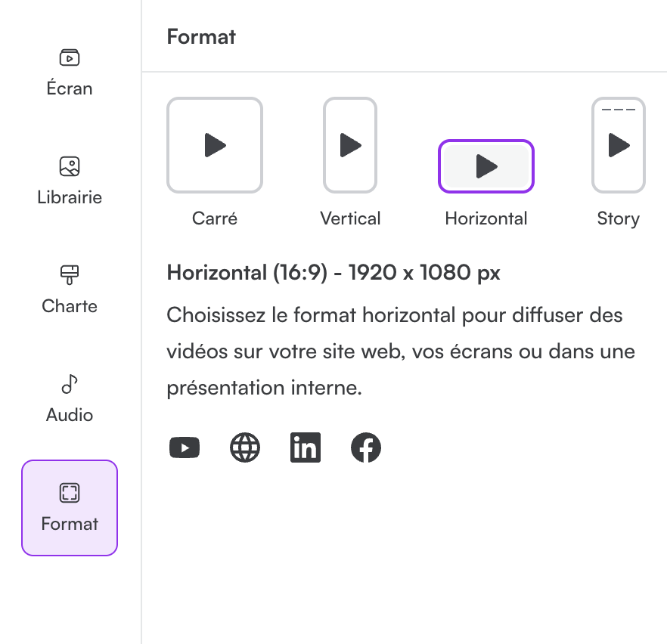Image resolution: width=667 pixels, height=644 pixels.
Task: Choose the Story format thumbnail
Action: [618, 145]
